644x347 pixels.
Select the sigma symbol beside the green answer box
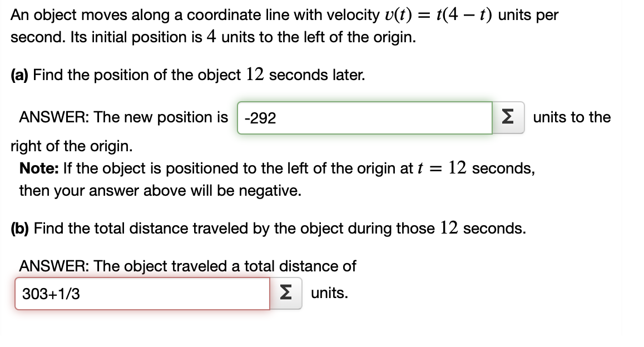[508, 117]
